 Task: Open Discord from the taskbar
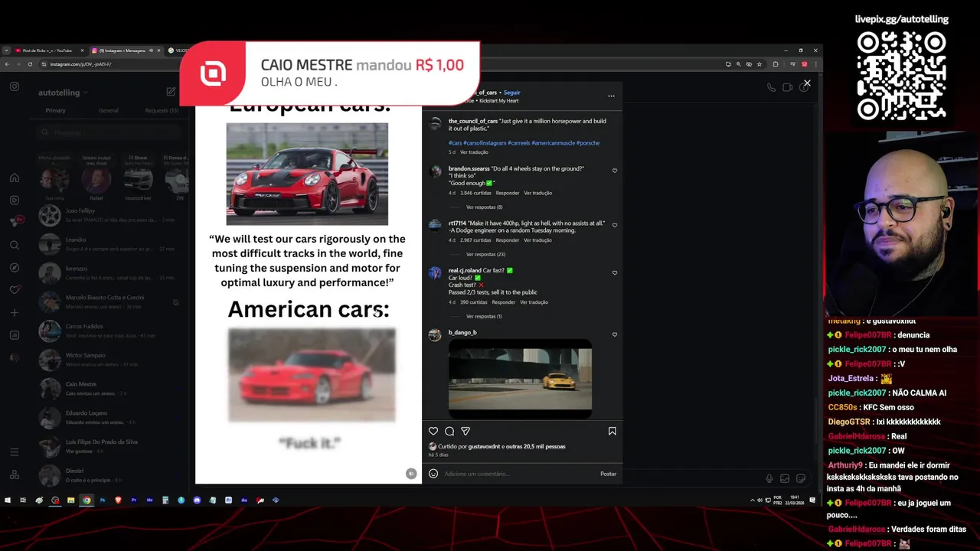(197, 500)
